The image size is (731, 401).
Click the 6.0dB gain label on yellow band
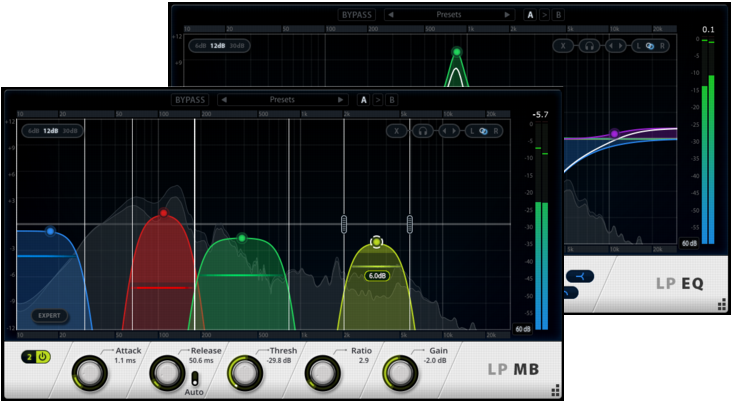pyautogui.click(x=377, y=276)
